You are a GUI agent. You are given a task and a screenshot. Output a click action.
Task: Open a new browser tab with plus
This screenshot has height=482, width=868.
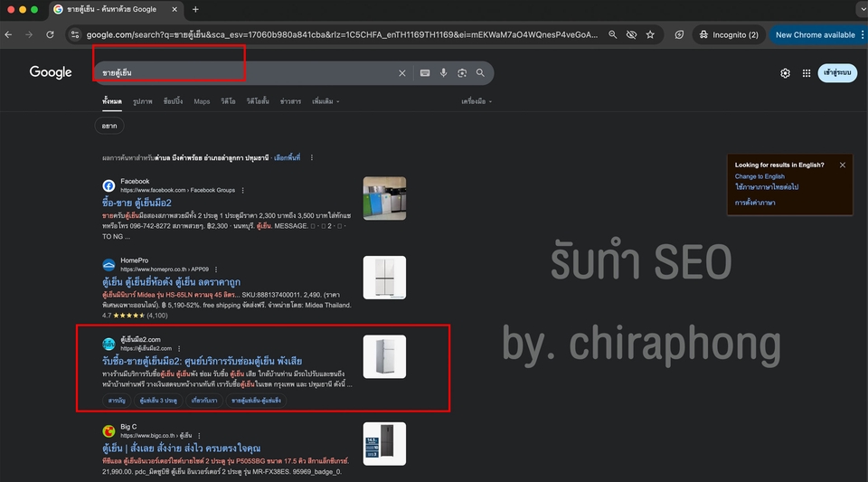[195, 9]
